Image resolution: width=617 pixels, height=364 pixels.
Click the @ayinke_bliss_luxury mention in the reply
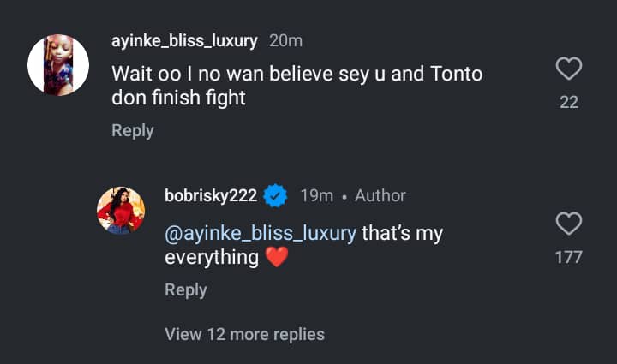click(261, 233)
